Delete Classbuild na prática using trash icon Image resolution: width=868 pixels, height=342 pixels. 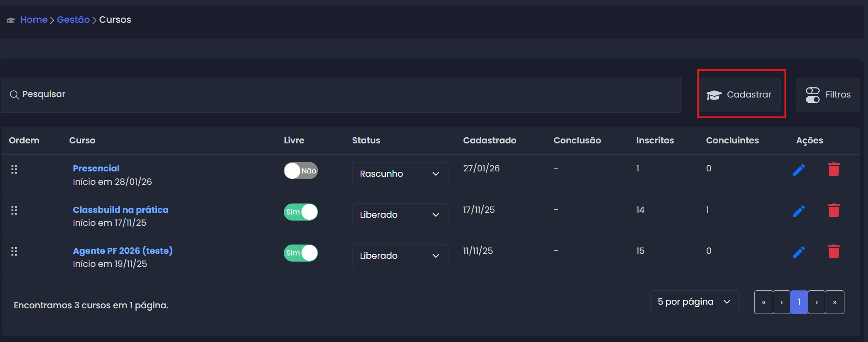[833, 211]
